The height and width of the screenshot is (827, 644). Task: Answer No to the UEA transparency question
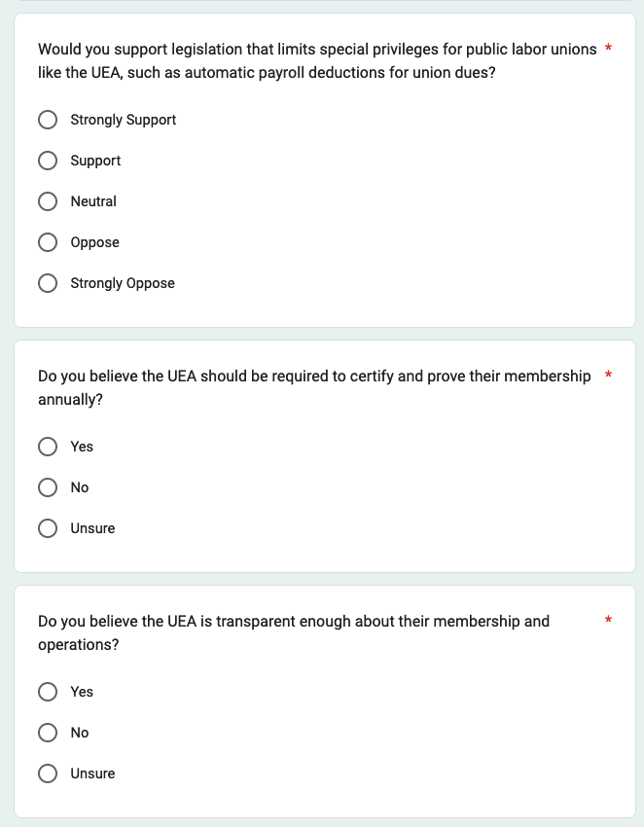tap(48, 733)
